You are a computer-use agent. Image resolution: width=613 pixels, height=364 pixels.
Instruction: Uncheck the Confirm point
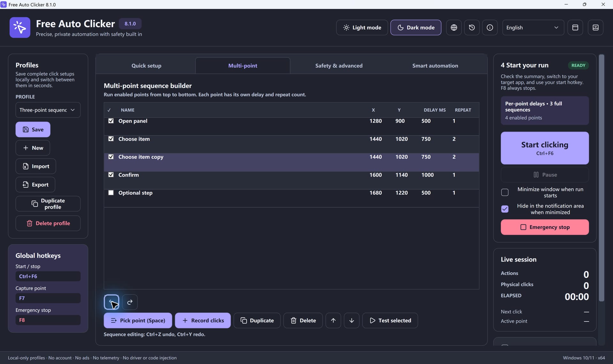[x=111, y=175]
